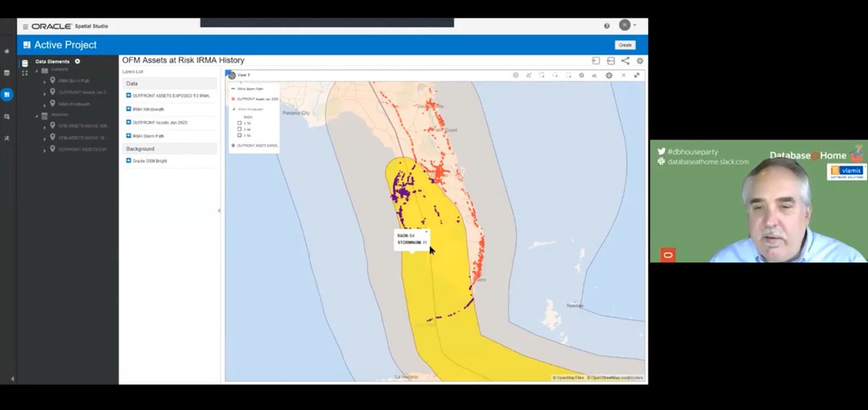Collapse the Layers List panel arrow

click(x=219, y=210)
